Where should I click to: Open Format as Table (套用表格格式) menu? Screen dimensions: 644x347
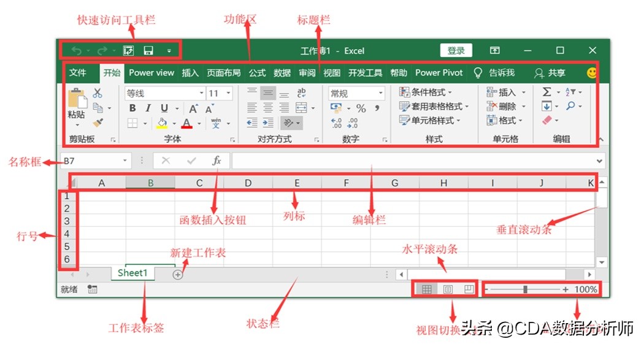click(434, 106)
